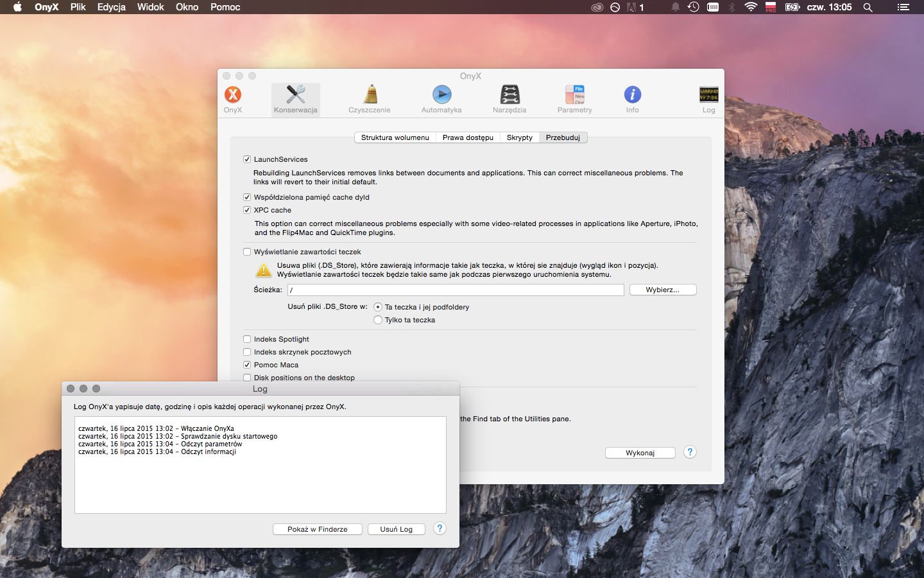Click the battery status icon
The height and width of the screenshot is (578, 924).
coord(792,7)
